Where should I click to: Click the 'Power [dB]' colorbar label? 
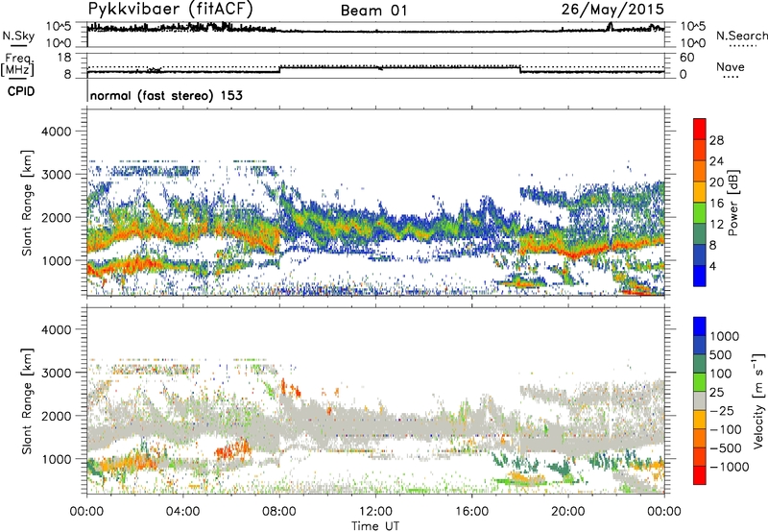pos(732,203)
